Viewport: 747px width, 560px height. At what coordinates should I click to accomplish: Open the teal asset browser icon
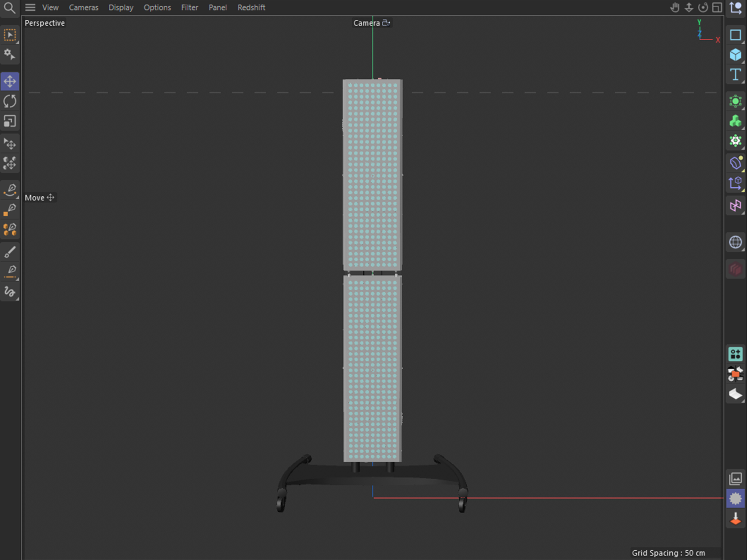pos(735,354)
